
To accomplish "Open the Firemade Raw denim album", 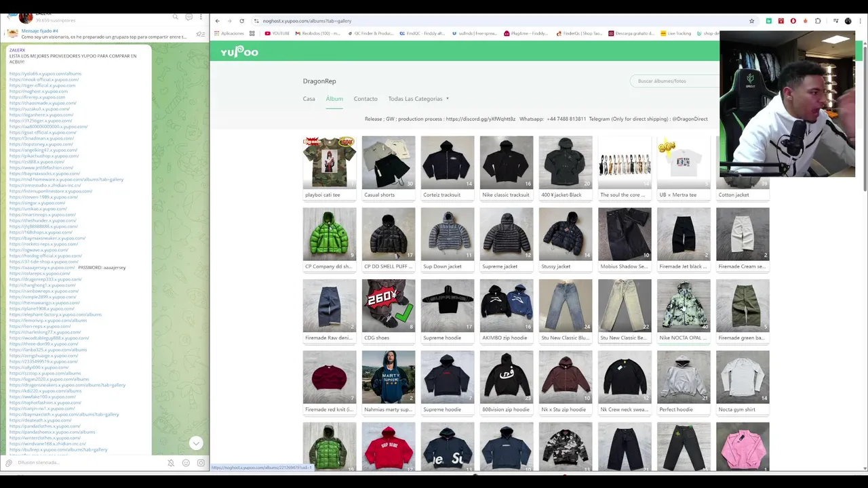I will 330,311.
